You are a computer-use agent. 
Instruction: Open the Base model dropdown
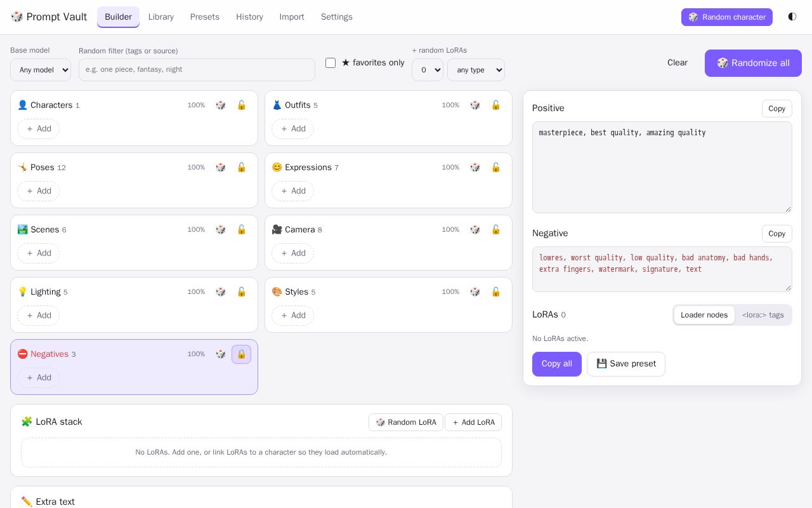[x=41, y=70]
